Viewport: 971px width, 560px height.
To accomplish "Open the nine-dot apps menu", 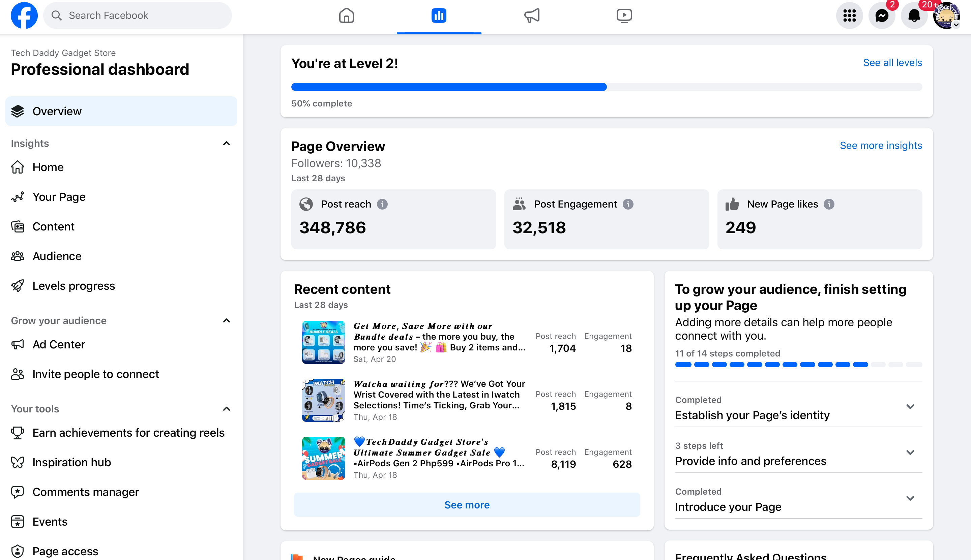I will [849, 16].
